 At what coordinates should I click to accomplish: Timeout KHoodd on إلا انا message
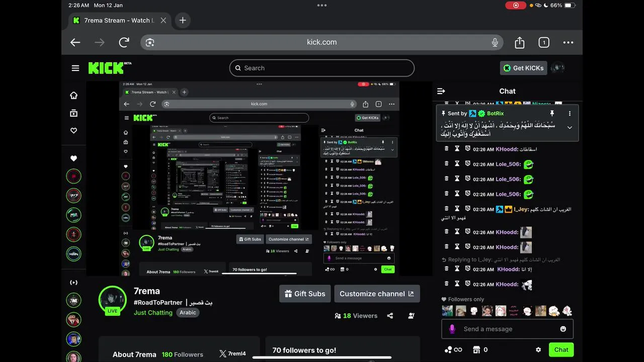[457, 269]
